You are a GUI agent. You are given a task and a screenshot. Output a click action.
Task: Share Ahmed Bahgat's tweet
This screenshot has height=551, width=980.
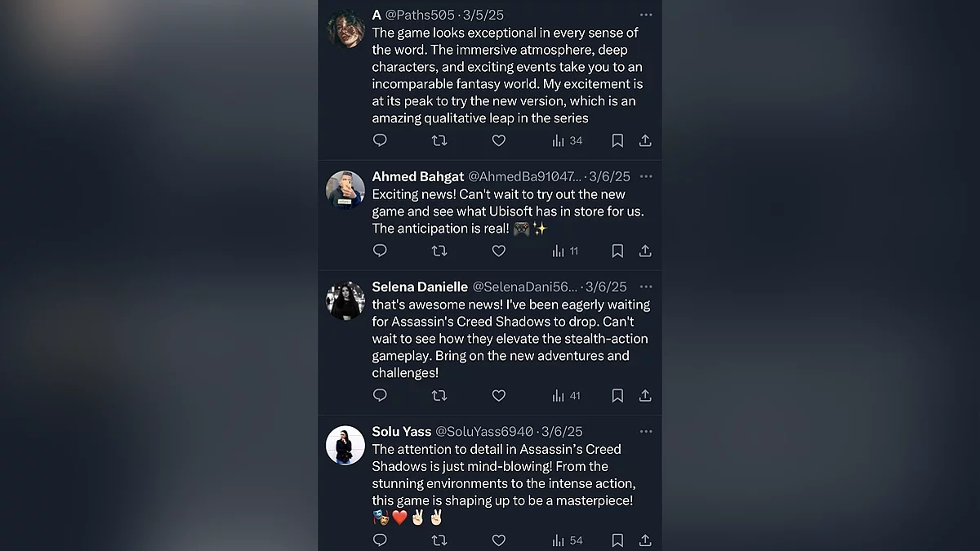(645, 251)
